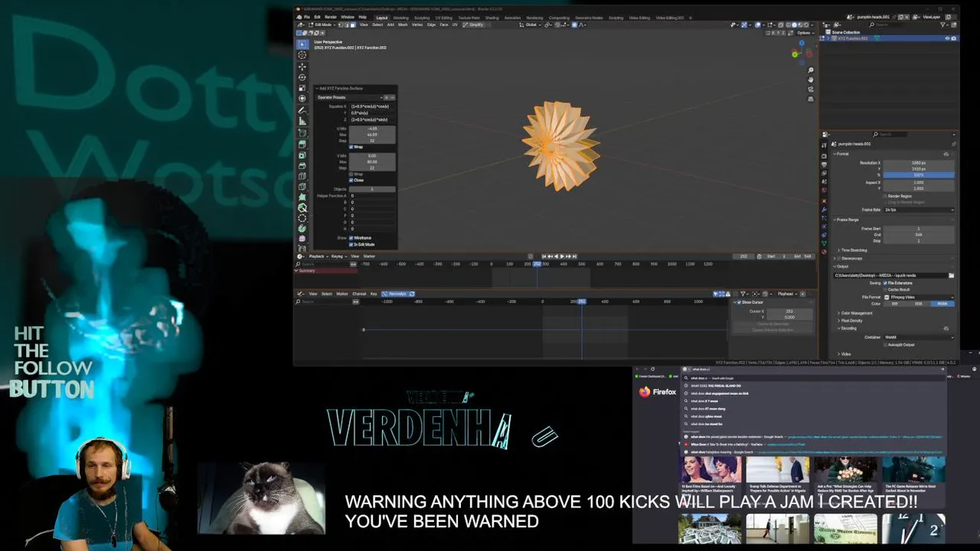Hide XYZ Function object with eye icon
The width and height of the screenshot is (980, 551).
pyautogui.click(x=947, y=38)
